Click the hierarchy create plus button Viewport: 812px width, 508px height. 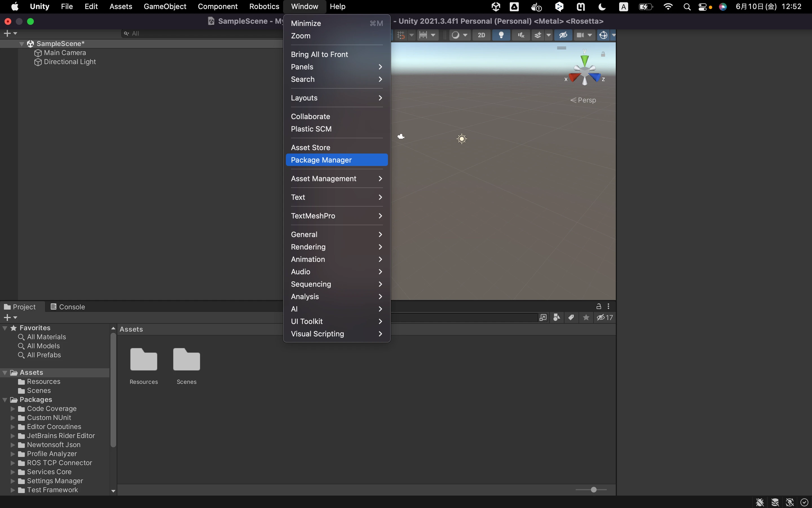[x=10, y=33]
